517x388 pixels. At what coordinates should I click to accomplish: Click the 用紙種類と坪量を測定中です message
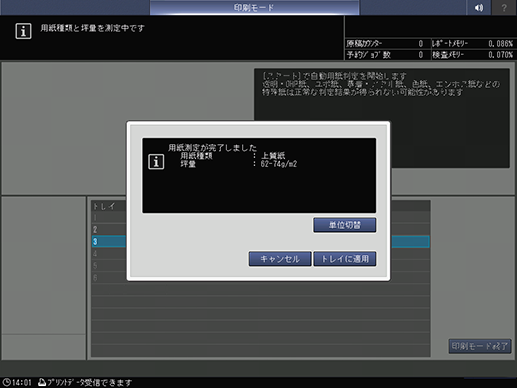(x=92, y=28)
